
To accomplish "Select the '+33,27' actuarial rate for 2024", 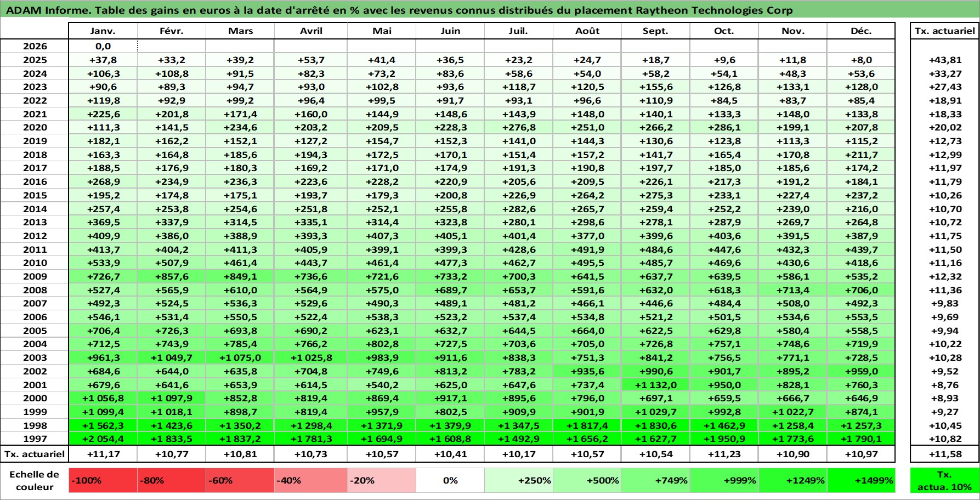I will pyautogui.click(x=944, y=73).
